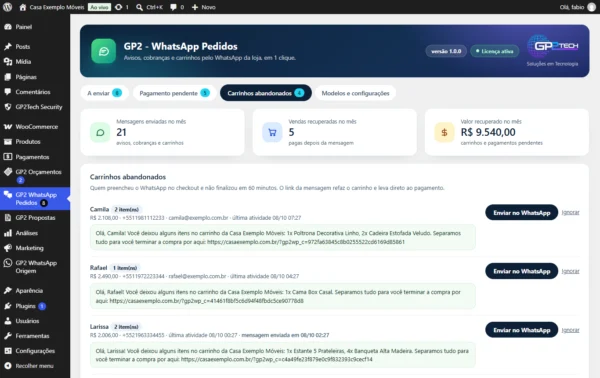Viewport: 600px width, 378px height.
Task: Open the comments bubble in admin bar
Action: pyautogui.click(x=173, y=7)
